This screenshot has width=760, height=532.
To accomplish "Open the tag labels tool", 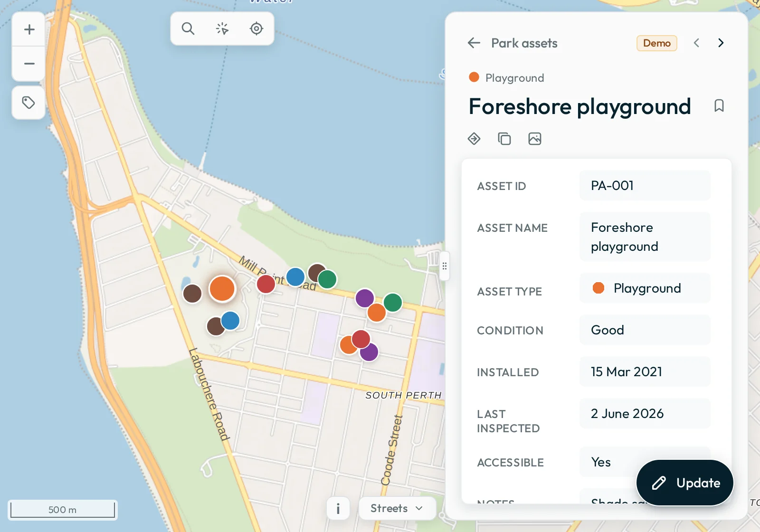I will (28, 103).
